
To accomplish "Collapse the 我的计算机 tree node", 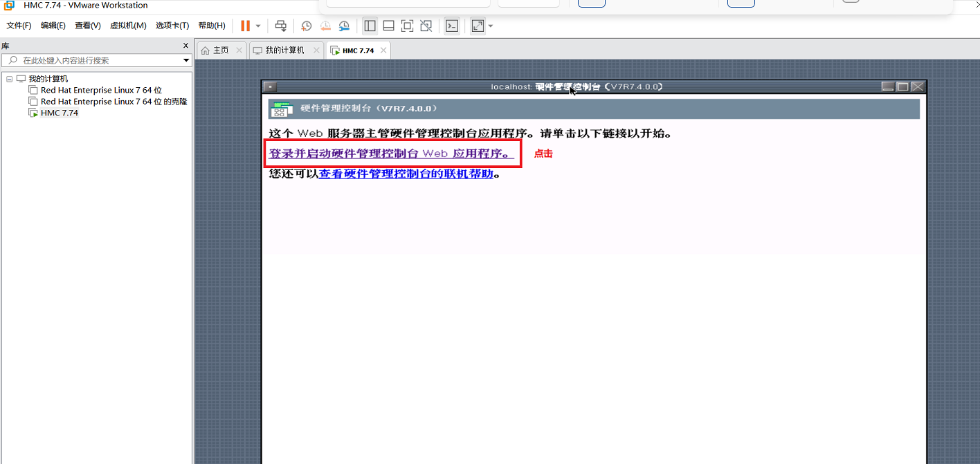I will (9, 79).
